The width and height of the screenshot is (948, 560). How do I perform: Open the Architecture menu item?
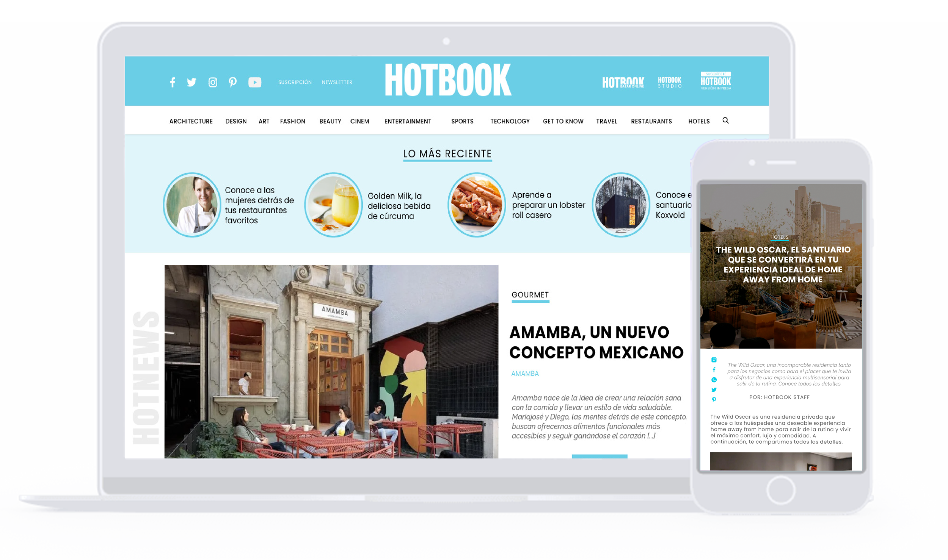click(191, 121)
